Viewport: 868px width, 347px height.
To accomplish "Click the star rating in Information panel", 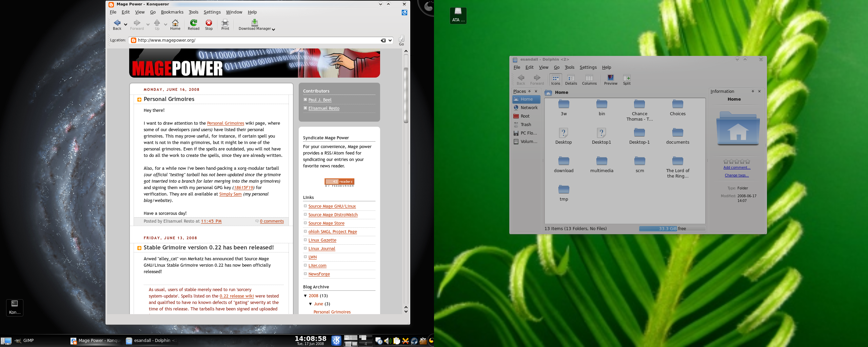I will (x=736, y=162).
